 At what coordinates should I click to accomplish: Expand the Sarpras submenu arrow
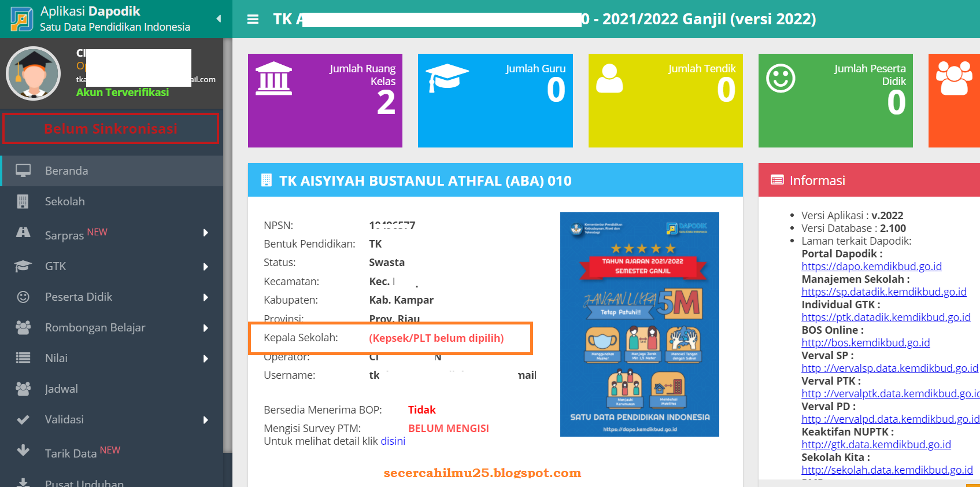206,233
